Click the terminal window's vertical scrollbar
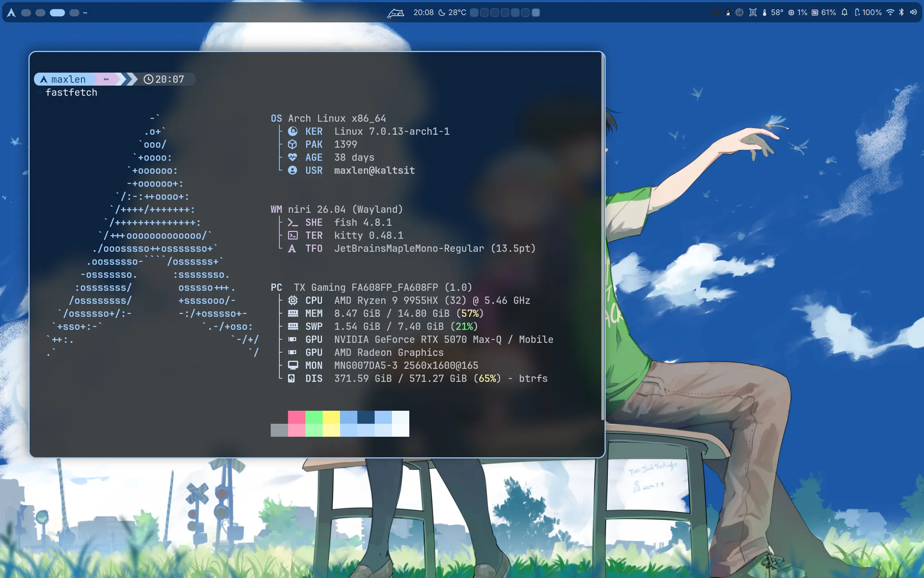The height and width of the screenshot is (578, 924). [x=602, y=237]
